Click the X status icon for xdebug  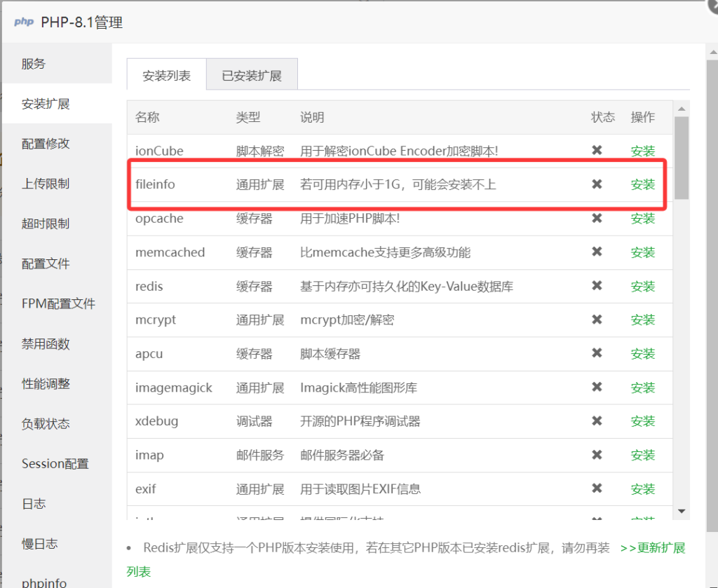click(x=597, y=421)
